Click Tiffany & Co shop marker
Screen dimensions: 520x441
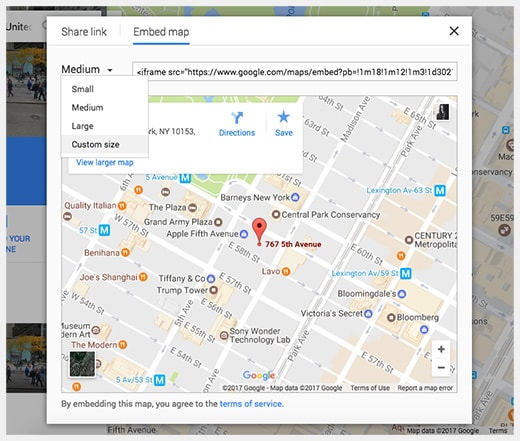click(211, 278)
